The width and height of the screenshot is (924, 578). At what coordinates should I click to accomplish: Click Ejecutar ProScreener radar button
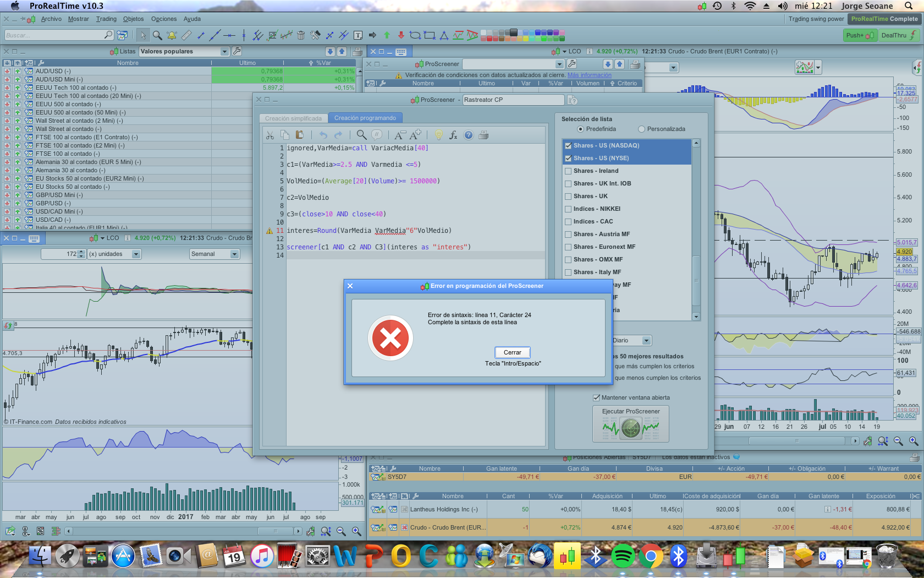[x=631, y=424]
